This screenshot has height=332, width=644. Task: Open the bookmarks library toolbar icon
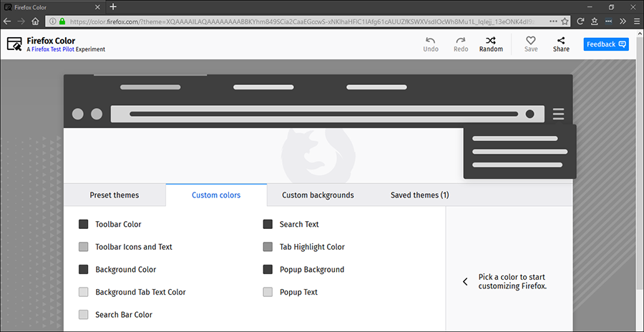(x=595, y=21)
